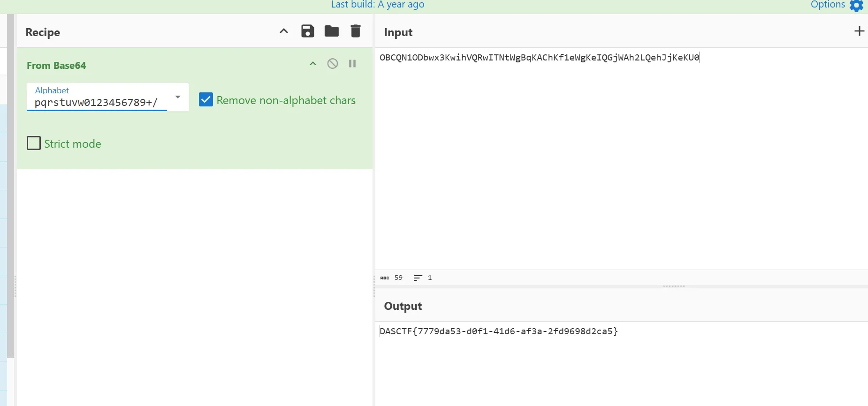Click the decoded DASCTF flag output
The image size is (868, 406).
(499, 331)
